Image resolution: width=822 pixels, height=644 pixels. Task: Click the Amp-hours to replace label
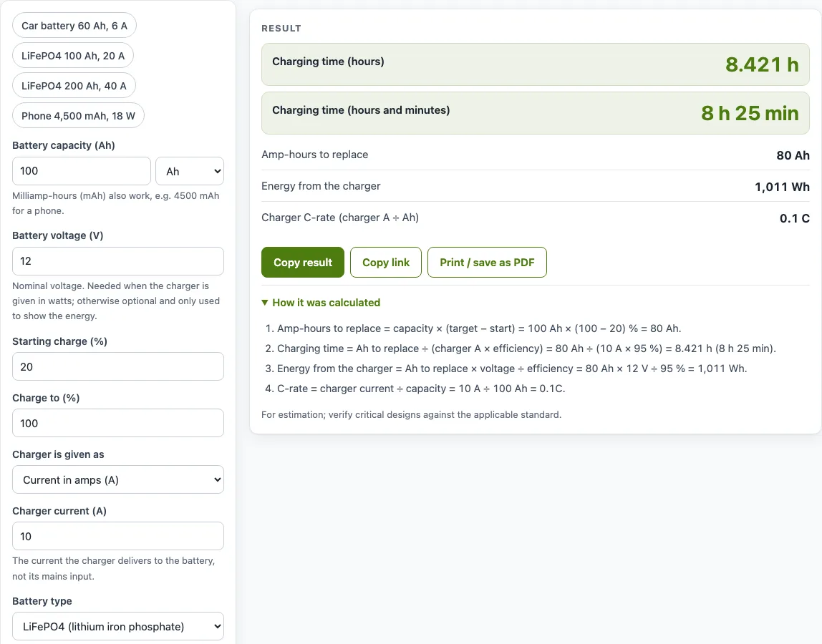314,155
